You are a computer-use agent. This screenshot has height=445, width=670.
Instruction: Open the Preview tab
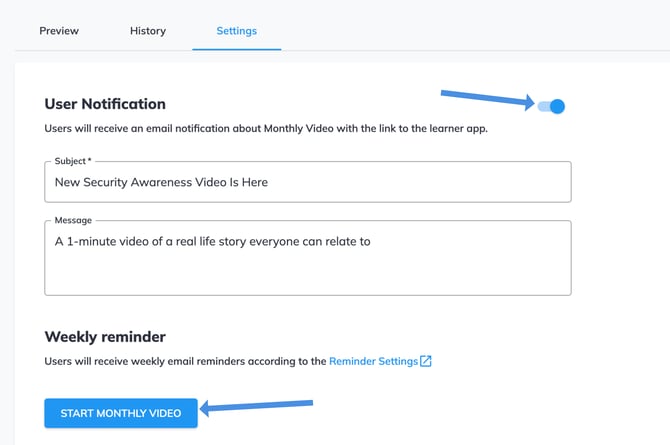(59, 31)
